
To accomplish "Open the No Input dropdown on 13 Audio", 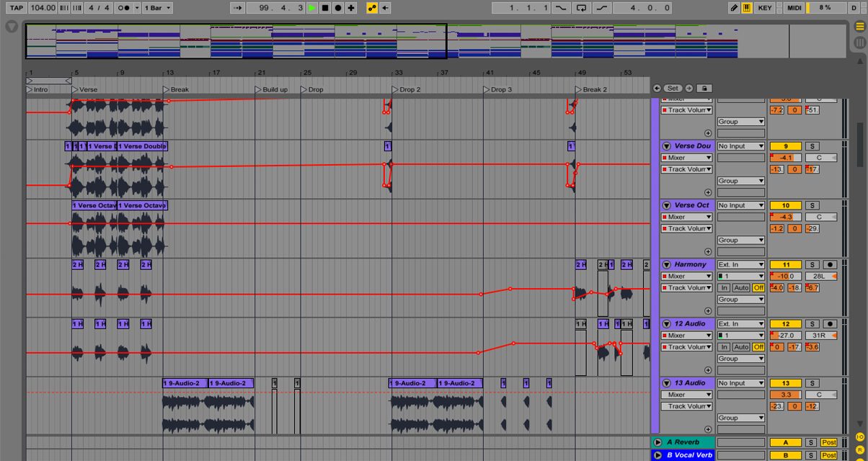I will coord(740,382).
